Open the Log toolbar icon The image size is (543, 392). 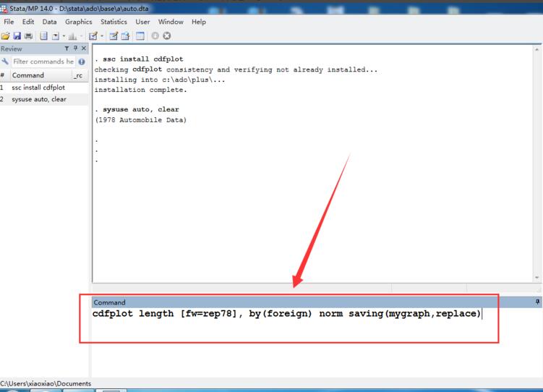pyautogui.click(x=43, y=35)
